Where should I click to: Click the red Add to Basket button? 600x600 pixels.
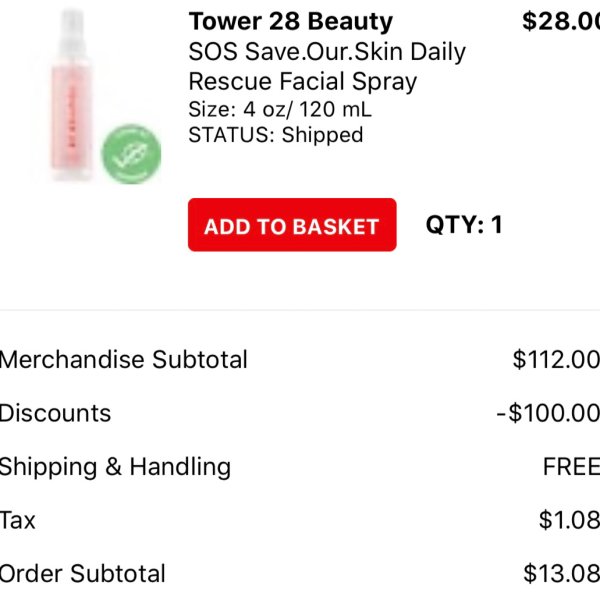coord(292,225)
